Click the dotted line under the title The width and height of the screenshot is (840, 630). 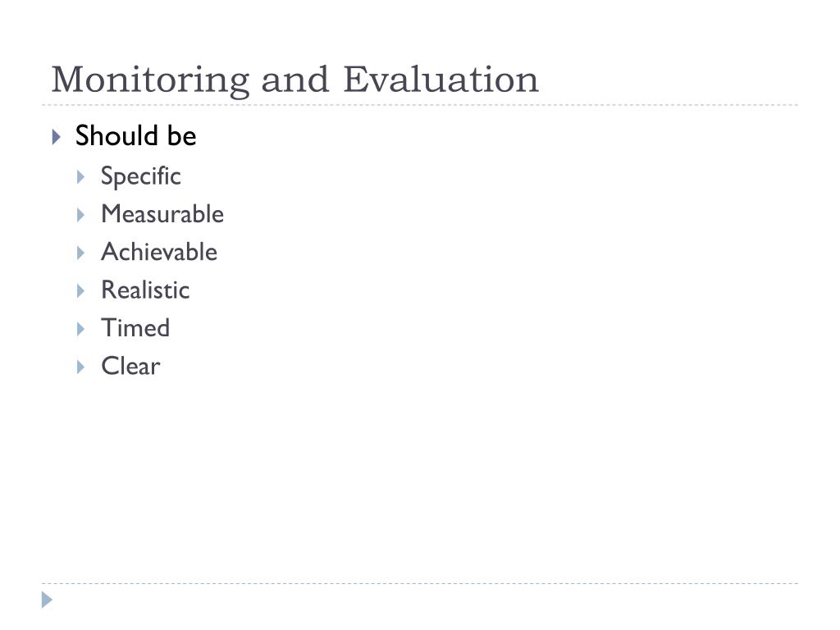pos(420,105)
